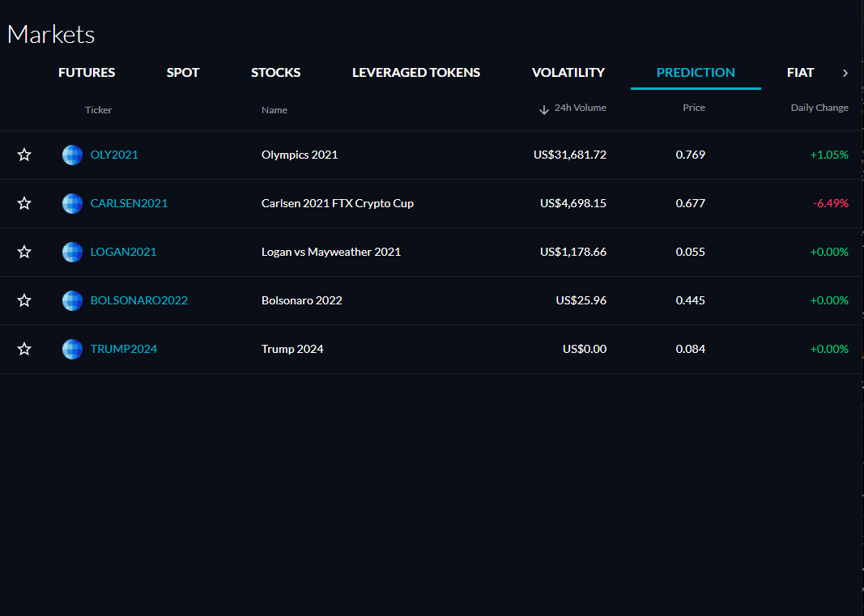Click the name Olympics 2021
Viewport: 864px width, 616px height.
(300, 155)
